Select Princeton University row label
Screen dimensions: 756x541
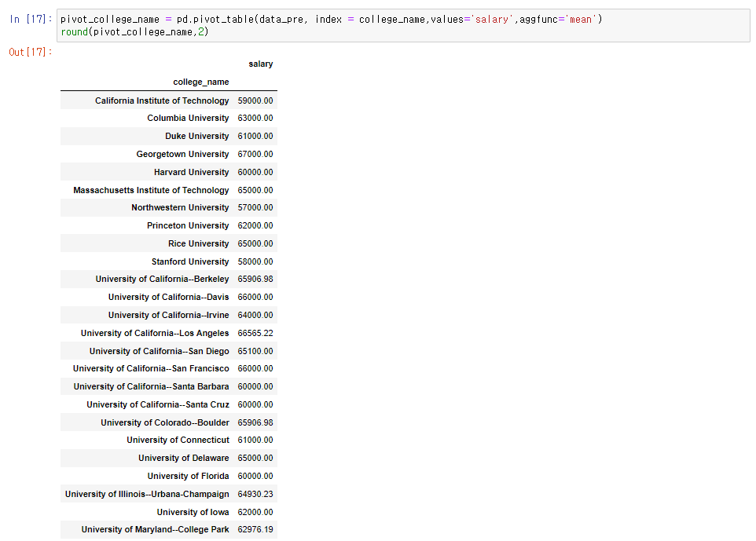click(x=188, y=225)
